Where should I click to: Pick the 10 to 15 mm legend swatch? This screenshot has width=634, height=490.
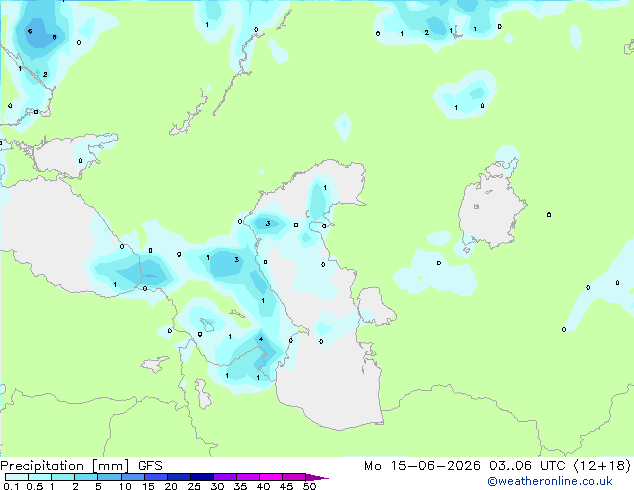(132, 477)
